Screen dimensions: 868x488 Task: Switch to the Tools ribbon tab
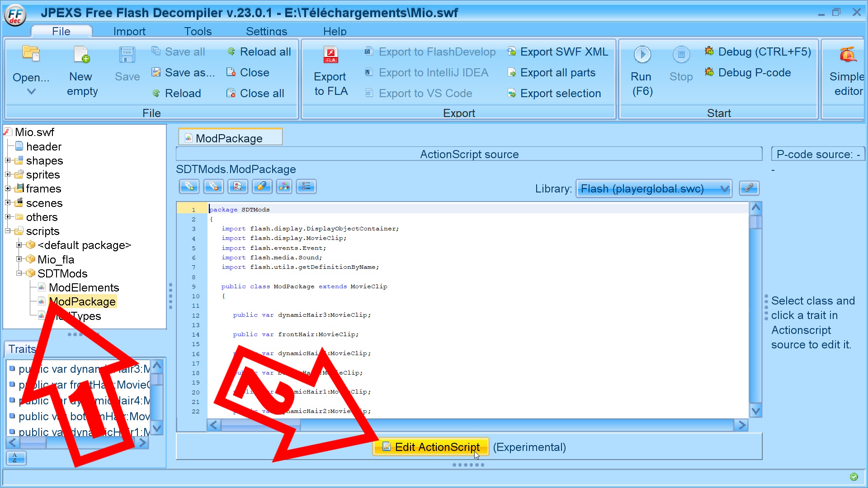198,31
